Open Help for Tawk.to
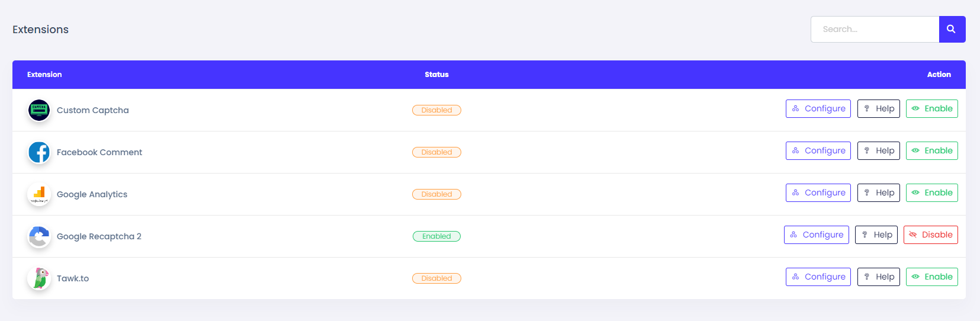980x321 pixels. [x=878, y=277]
